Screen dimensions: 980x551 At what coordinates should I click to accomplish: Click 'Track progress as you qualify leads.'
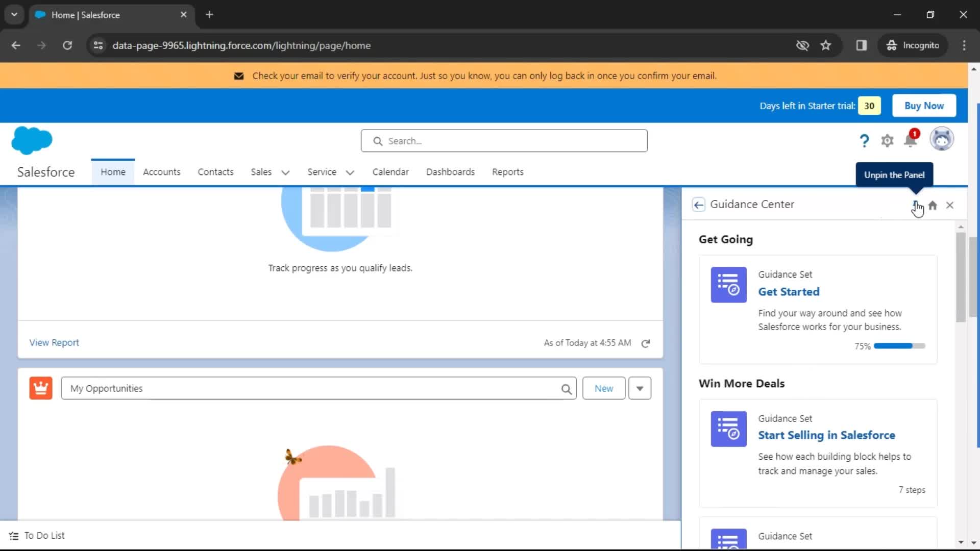tap(340, 268)
